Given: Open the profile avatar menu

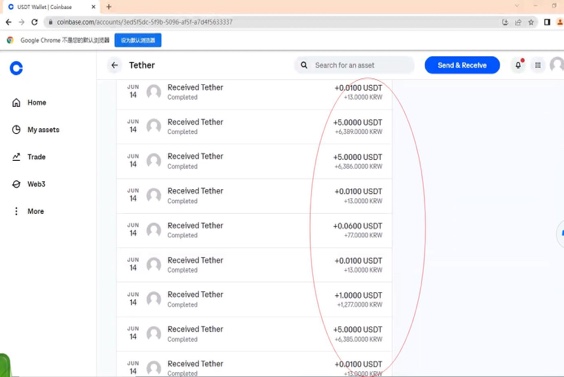Looking at the screenshot, I should (558, 65).
